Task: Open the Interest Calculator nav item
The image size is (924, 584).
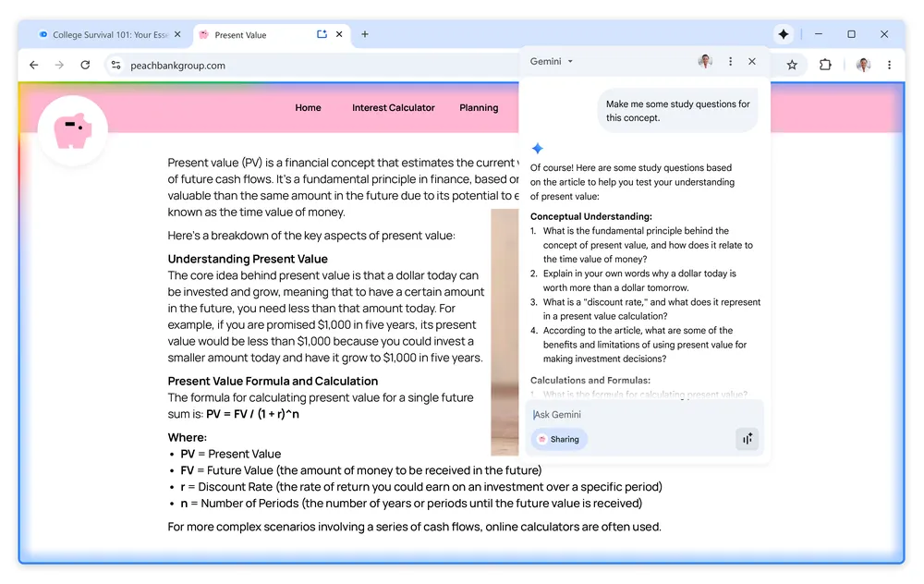Action: point(393,108)
